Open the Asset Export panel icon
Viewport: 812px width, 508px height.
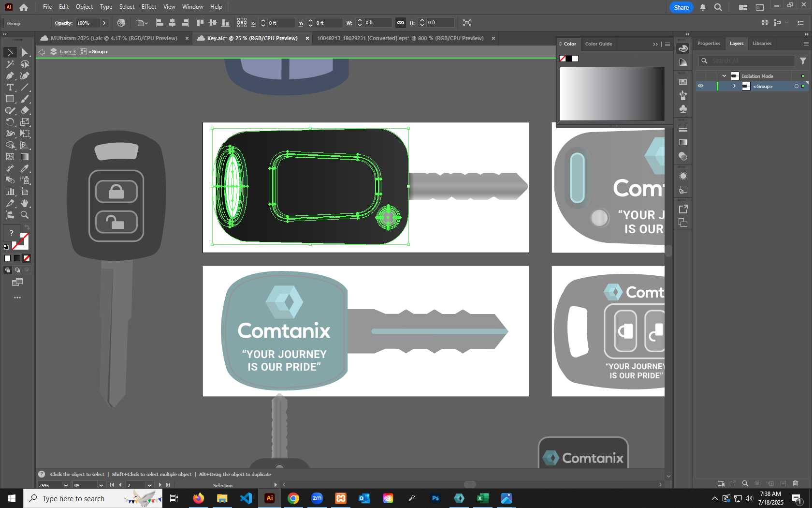coord(683,209)
